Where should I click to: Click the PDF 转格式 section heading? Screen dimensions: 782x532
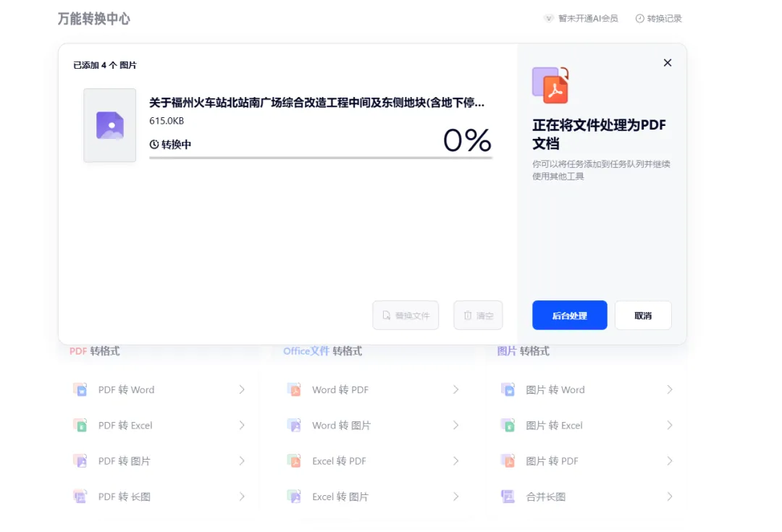pyautogui.click(x=94, y=351)
